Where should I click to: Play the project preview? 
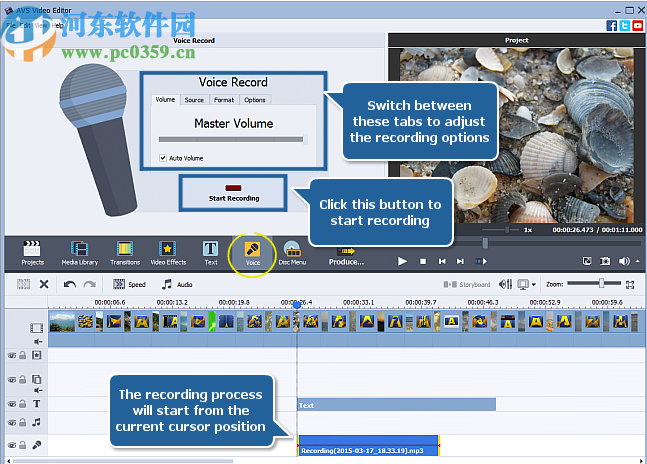pos(402,261)
